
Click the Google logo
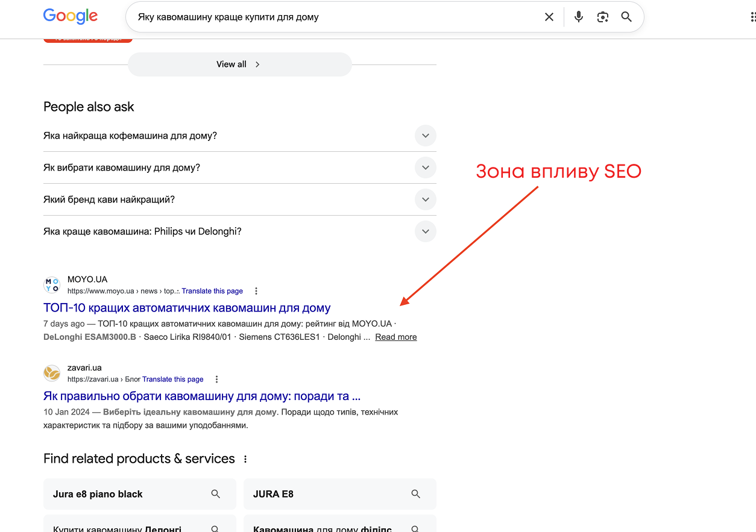71,16
